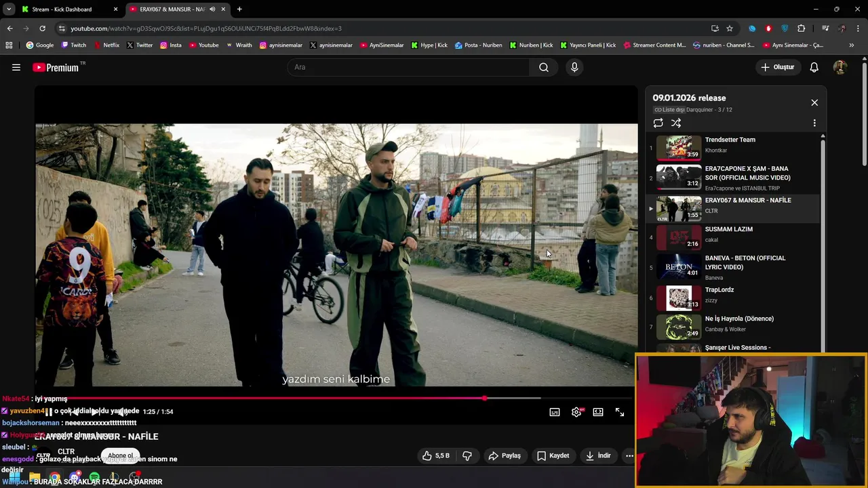Open the Posta - Nuriben bookmark
The image size is (868, 488).
(x=478, y=45)
